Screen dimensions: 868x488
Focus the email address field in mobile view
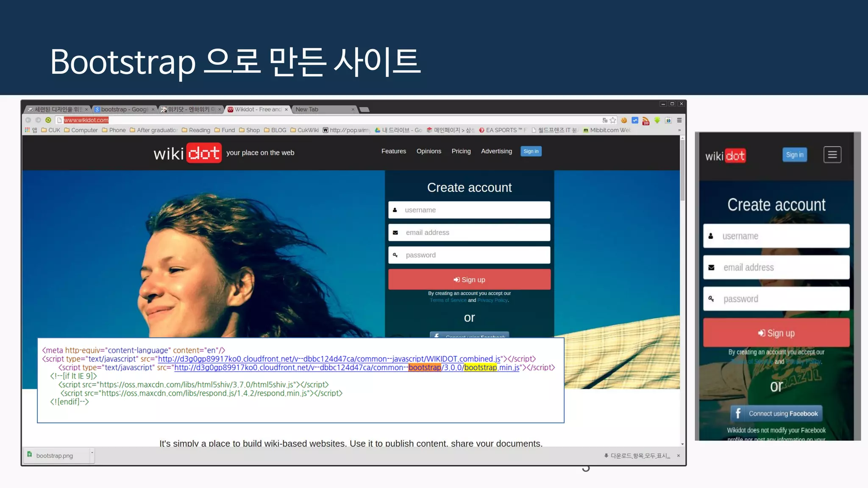tap(776, 267)
